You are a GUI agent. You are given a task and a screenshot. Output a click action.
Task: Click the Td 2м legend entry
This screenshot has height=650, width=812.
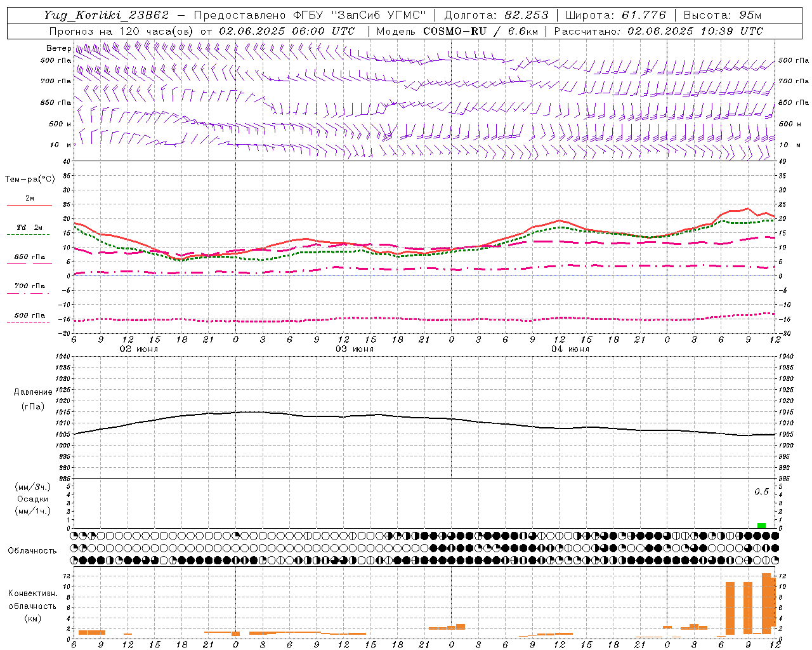pos(29,227)
